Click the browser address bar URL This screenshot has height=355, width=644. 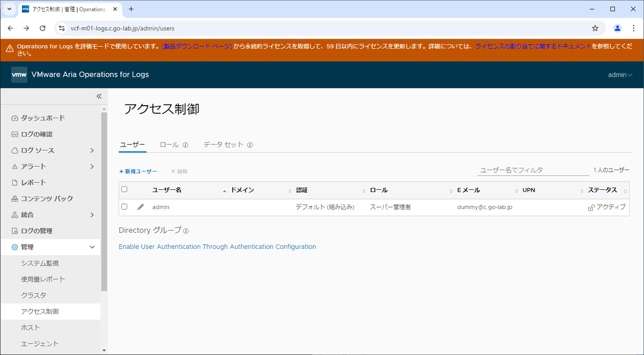point(122,28)
